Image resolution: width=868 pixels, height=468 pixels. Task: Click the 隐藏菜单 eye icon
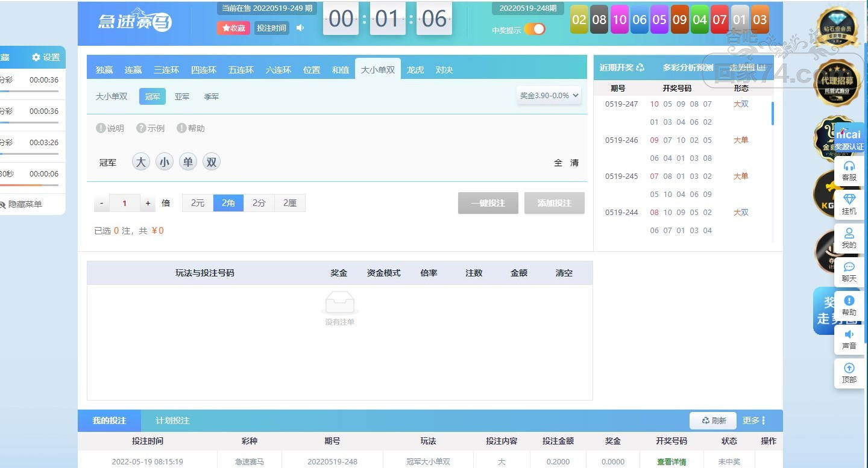[x=2, y=204]
